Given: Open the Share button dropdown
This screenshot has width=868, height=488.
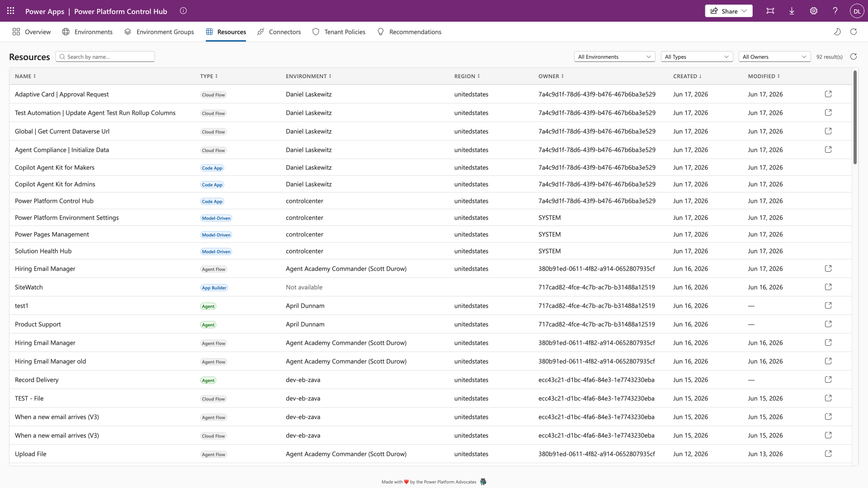Looking at the screenshot, I should pyautogui.click(x=729, y=11).
